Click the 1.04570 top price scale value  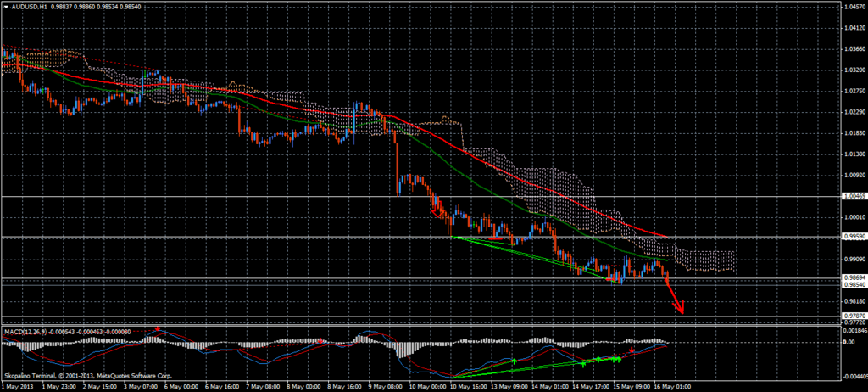click(853, 7)
